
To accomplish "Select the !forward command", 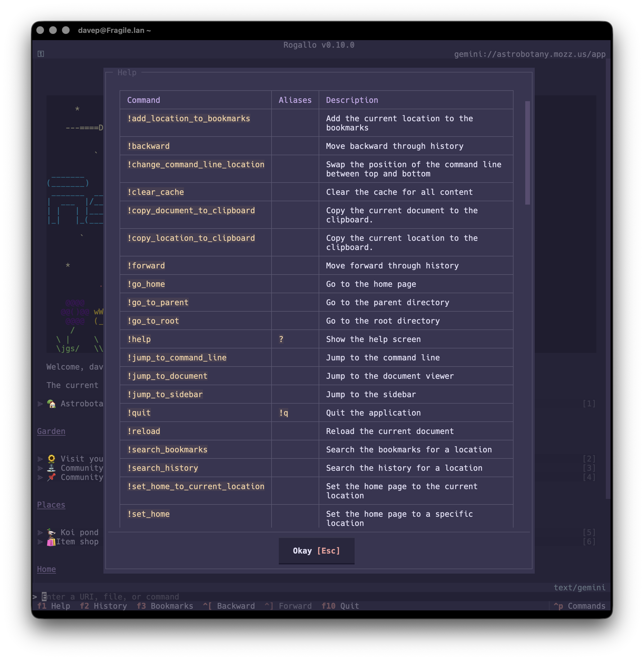I will click(146, 266).
